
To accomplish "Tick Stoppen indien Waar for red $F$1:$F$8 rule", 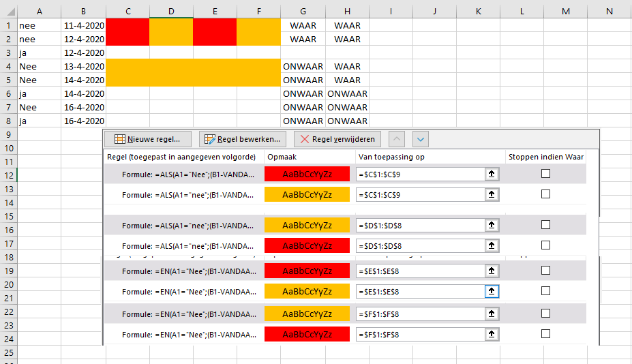I will point(545,334).
